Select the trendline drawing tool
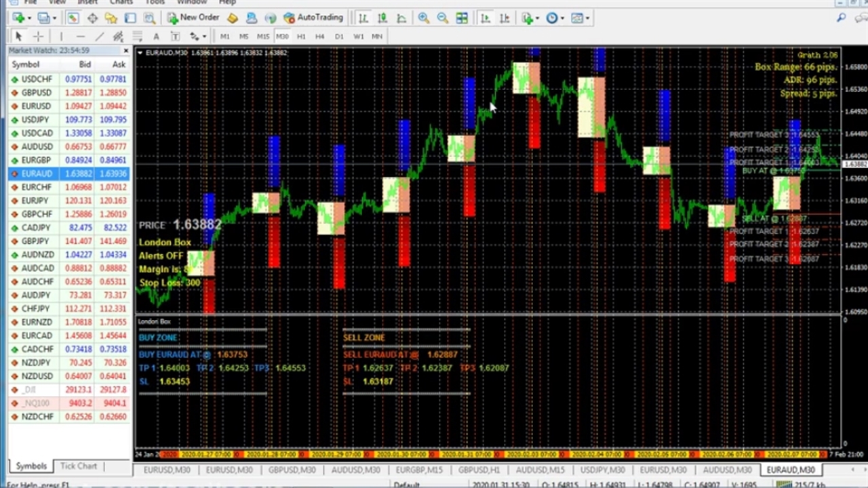This screenshot has height=488, width=868. (99, 36)
